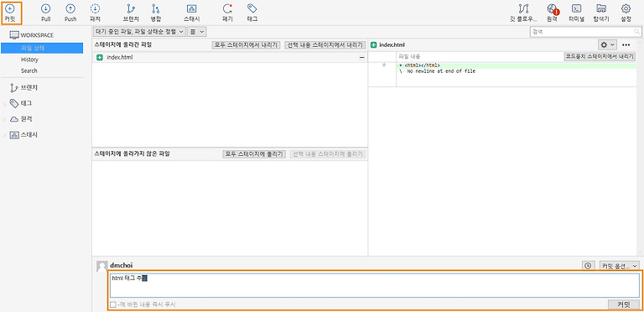Toggle the push changes immediately checkbox
The height and width of the screenshot is (312, 644).
pyautogui.click(x=113, y=304)
